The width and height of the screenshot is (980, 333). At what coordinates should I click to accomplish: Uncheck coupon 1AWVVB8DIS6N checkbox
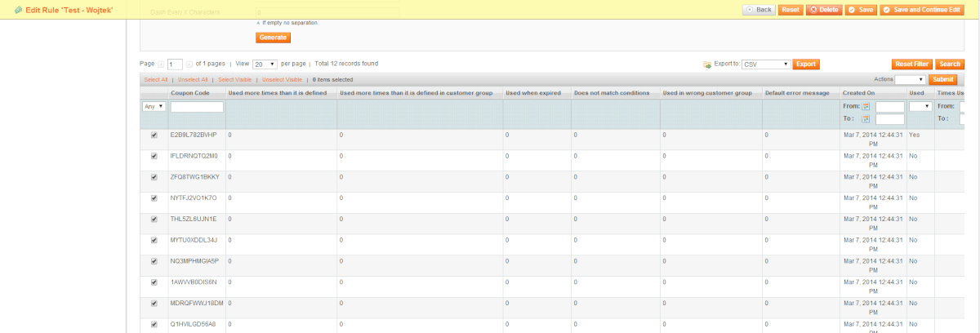(154, 282)
